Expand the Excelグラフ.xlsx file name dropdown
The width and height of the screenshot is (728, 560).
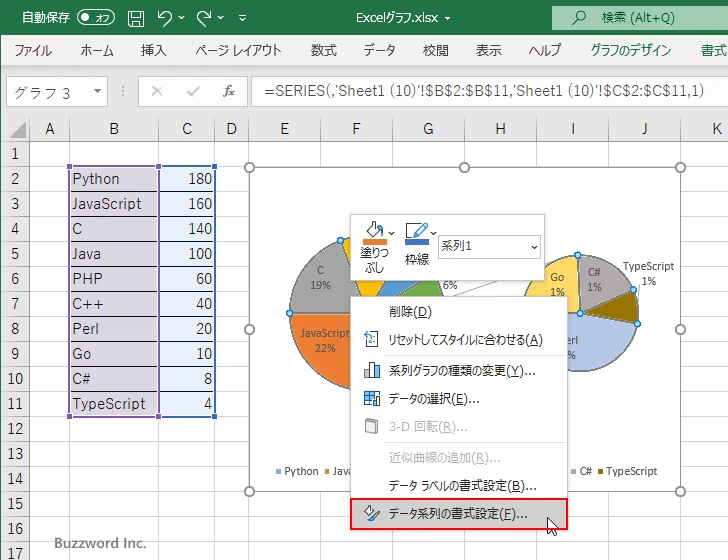pos(447,19)
